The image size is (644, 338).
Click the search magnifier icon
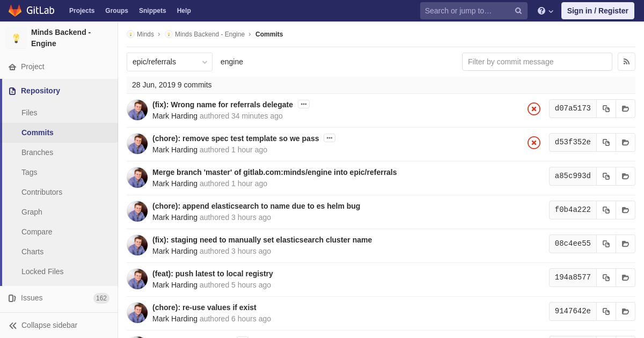[518, 11]
